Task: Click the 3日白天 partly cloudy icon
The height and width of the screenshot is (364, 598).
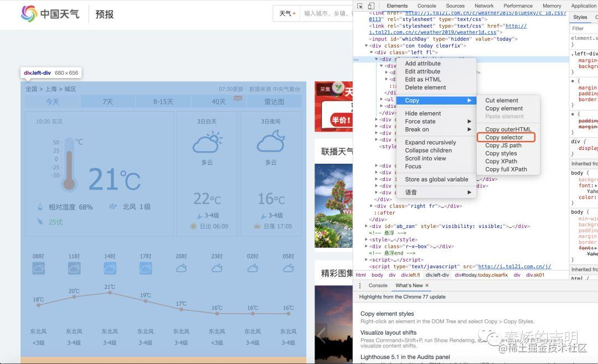Action: click(x=207, y=142)
